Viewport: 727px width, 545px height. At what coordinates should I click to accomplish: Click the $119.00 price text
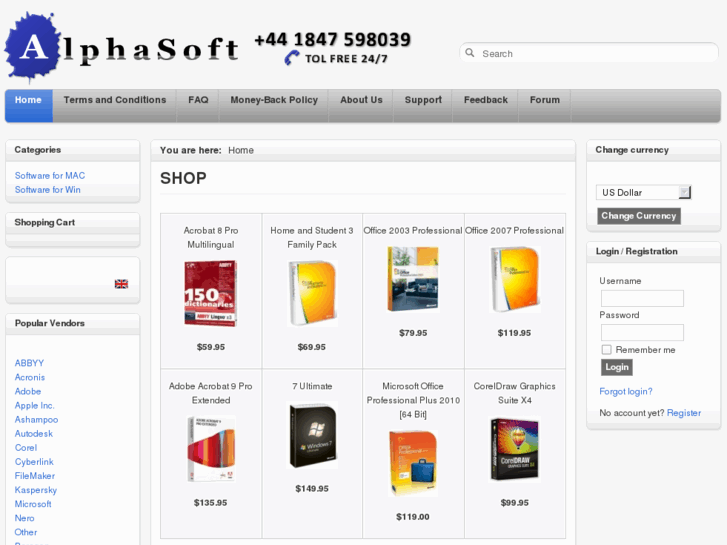[x=413, y=517]
